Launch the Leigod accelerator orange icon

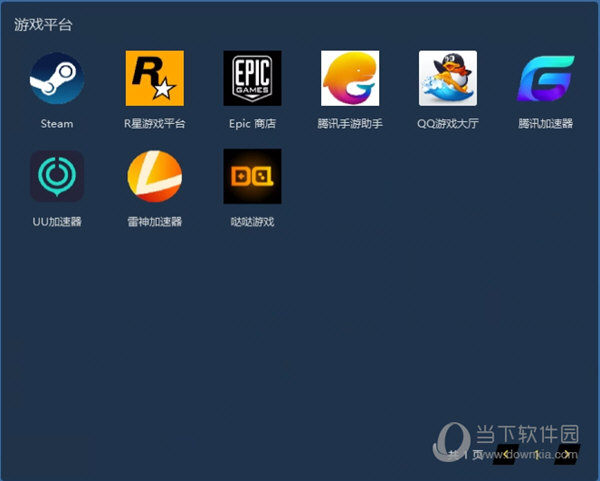155,176
